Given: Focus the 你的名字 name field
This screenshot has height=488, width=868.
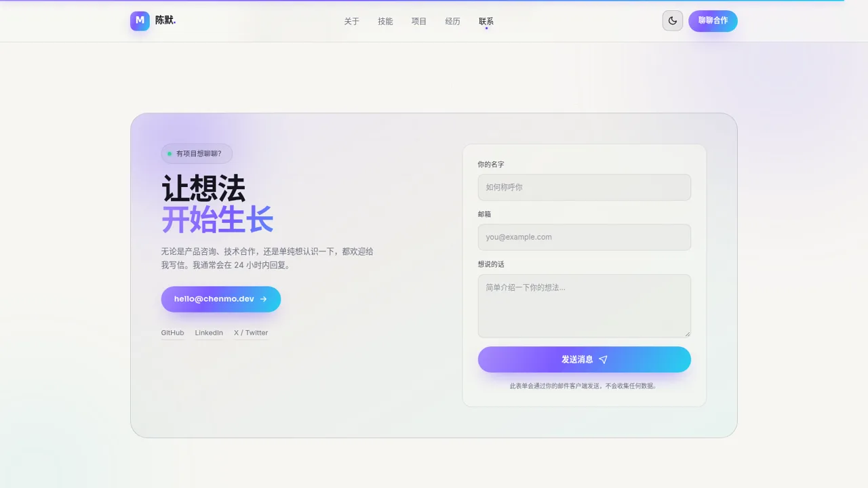Looking at the screenshot, I should [x=585, y=187].
